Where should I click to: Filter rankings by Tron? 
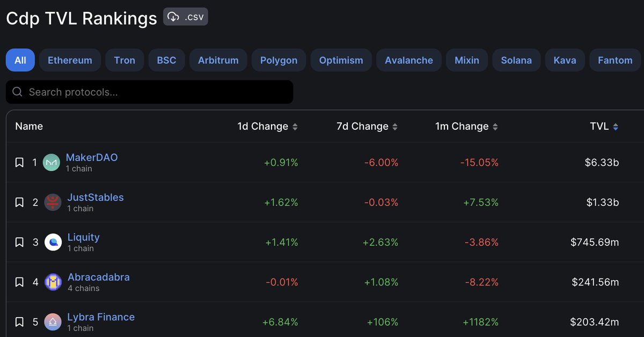click(x=125, y=60)
